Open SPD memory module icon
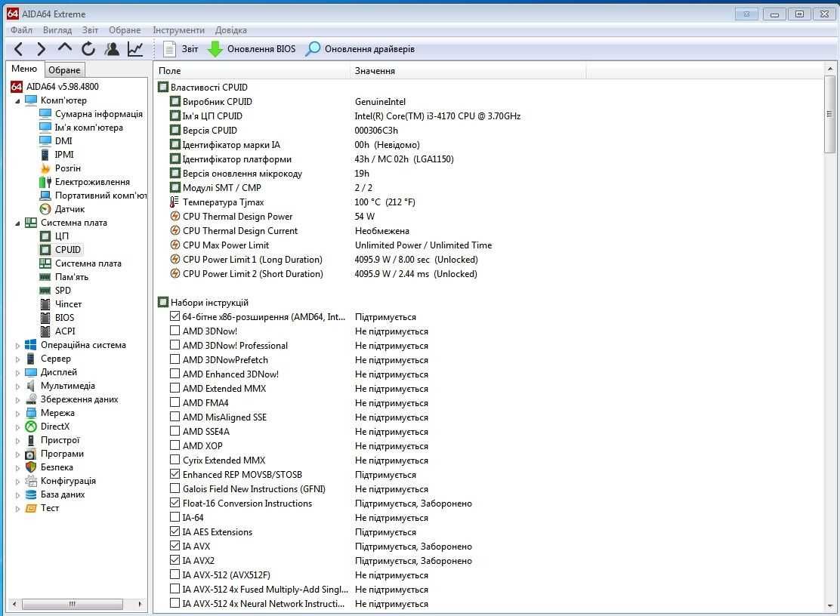This screenshot has width=840, height=616. point(45,291)
